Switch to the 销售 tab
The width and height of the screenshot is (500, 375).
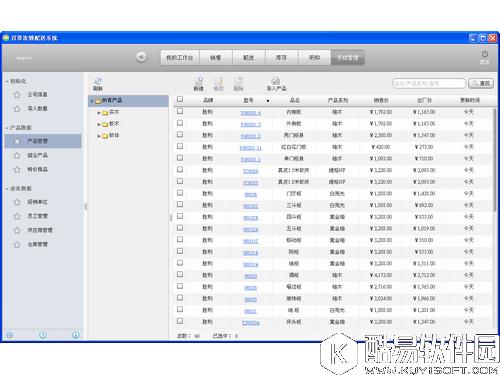(x=216, y=57)
